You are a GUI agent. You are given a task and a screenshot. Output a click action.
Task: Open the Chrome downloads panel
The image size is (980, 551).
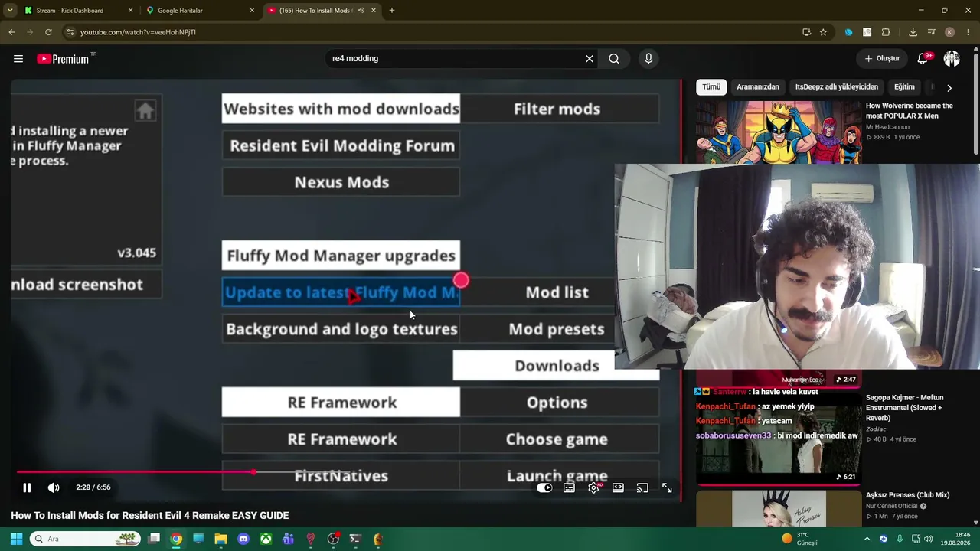(x=913, y=32)
